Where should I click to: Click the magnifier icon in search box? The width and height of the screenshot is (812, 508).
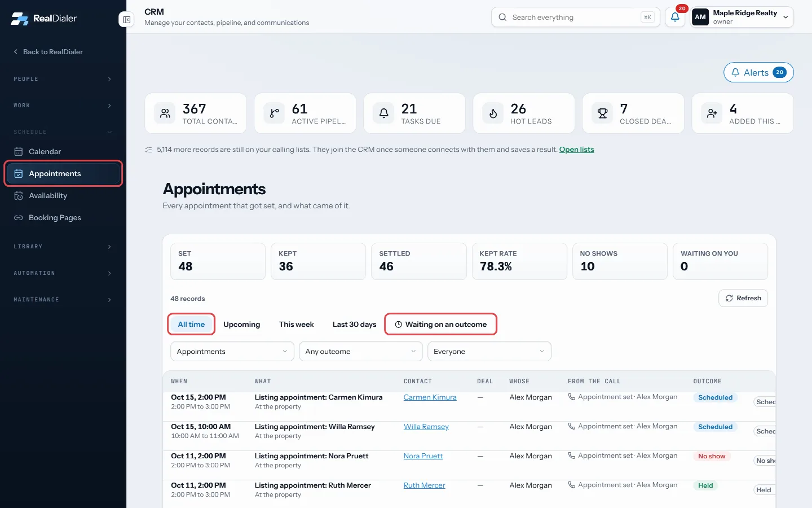(x=502, y=17)
